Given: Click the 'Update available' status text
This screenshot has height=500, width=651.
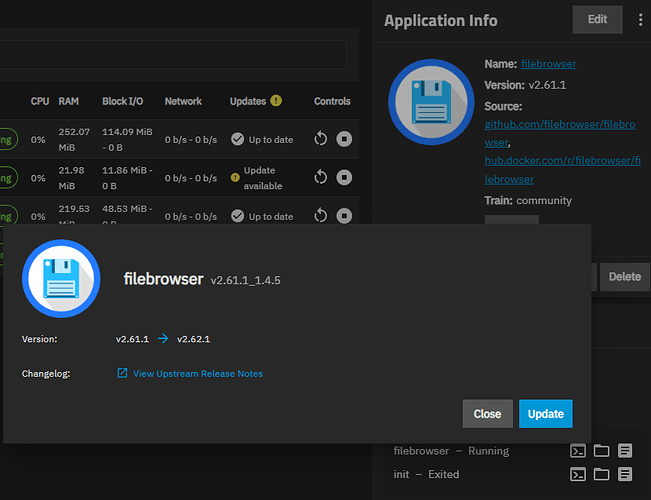Looking at the screenshot, I should [263, 178].
